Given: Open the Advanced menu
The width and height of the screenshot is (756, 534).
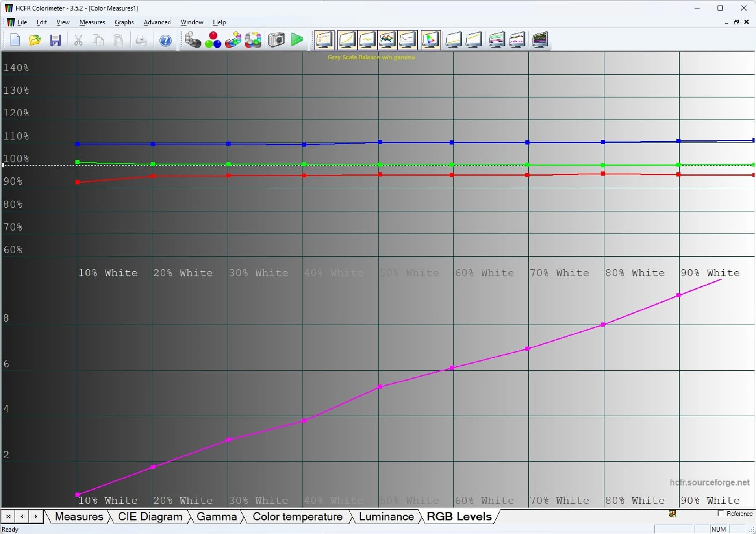Looking at the screenshot, I should click(x=157, y=22).
